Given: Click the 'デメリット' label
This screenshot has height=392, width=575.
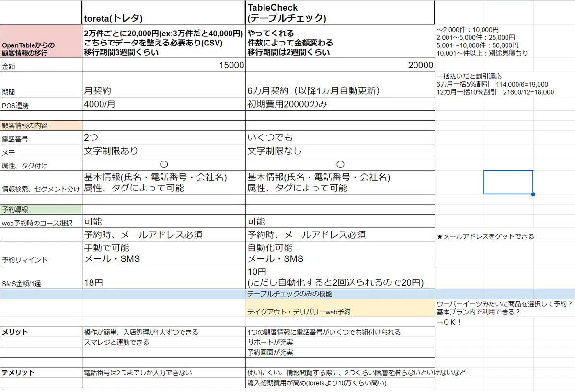Looking at the screenshot, I should click(x=41, y=372).
